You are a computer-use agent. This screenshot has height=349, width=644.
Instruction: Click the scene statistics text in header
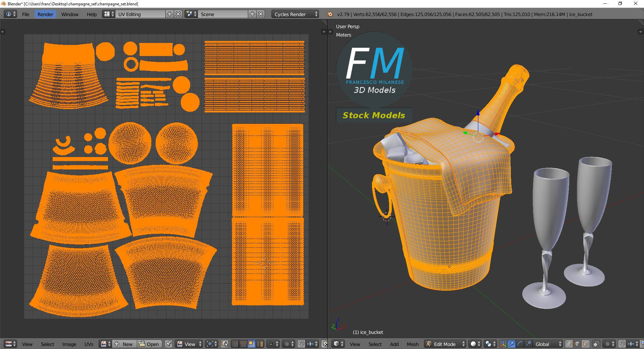pyautogui.click(x=465, y=14)
